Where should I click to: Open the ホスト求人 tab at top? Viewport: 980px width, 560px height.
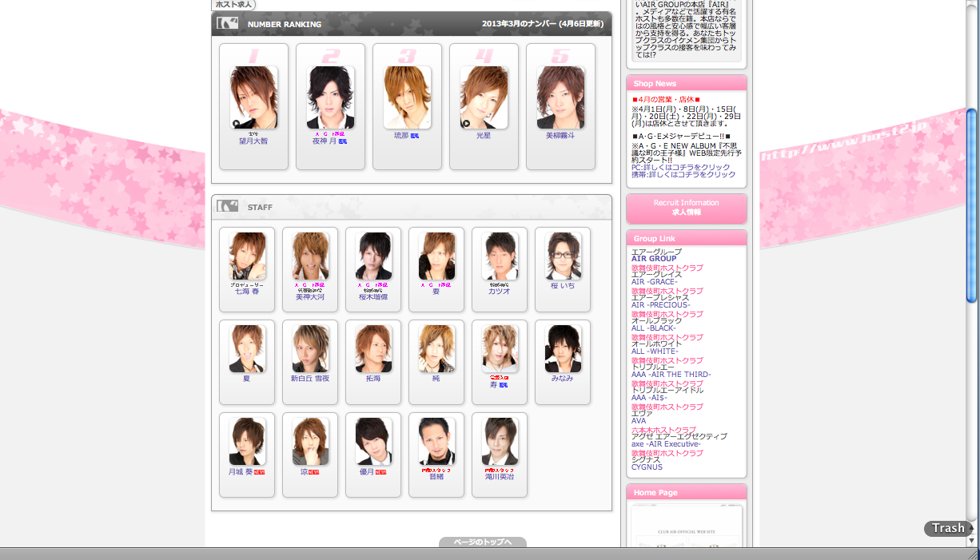234,5
